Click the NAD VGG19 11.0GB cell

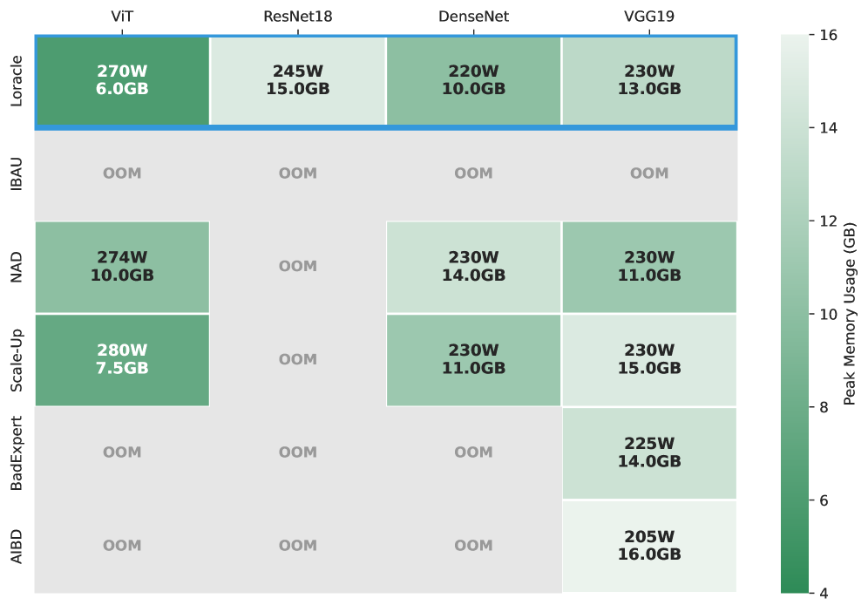(649, 266)
